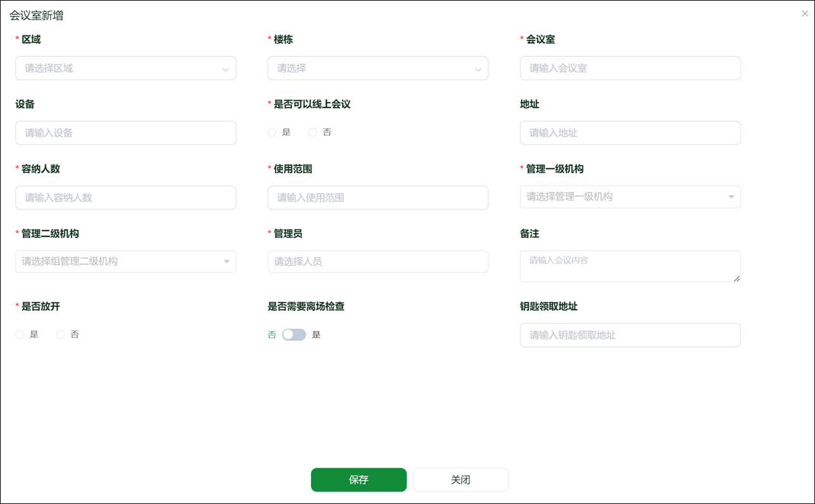The width and height of the screenshot is (815, 504).
Task: Click the 使用范围 usage scope field
Action: click(x=377, y=197)
